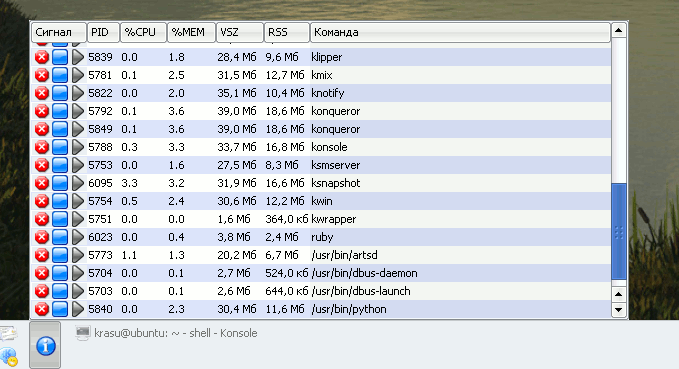The width and height of the screenshot is (679, 369).
Task: Click the RSS value 364,0 кб
Action: (287, 219)
